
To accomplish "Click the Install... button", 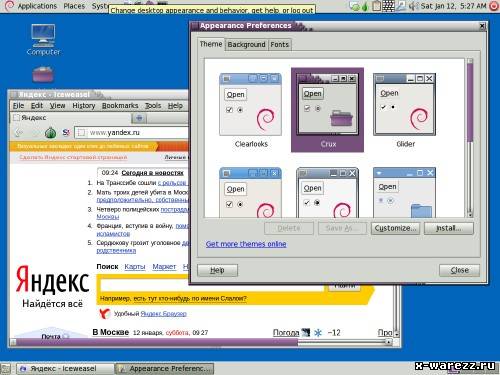I will [448, 228].
